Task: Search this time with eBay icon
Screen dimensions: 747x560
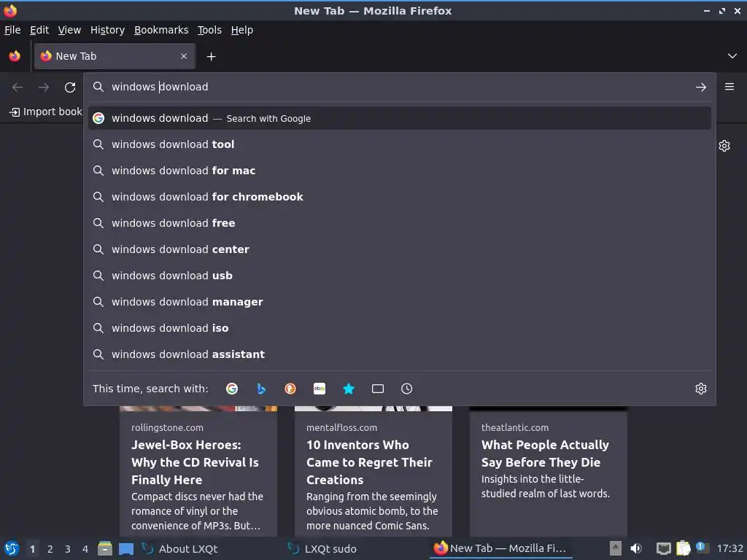Action: [x=320, y=389]
